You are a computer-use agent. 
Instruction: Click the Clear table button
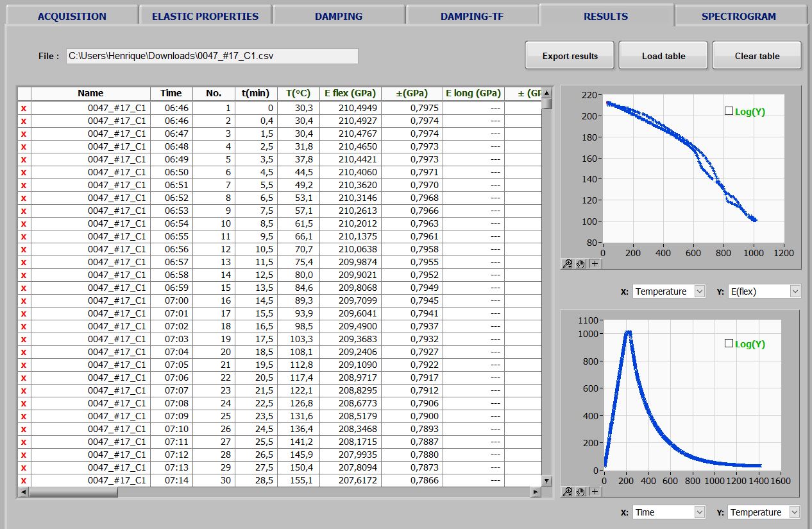tap(757, 56)
